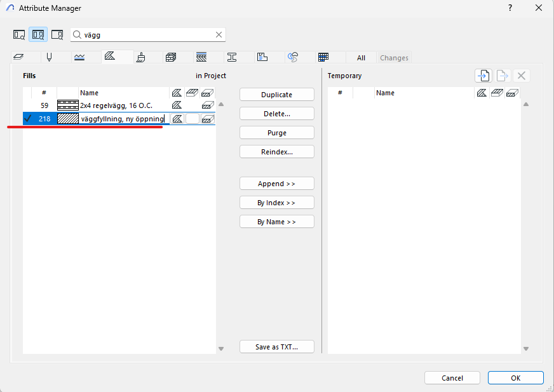Open the Layers attribute tab
This screenshot has width=554, height=392.
click(18, 57)
